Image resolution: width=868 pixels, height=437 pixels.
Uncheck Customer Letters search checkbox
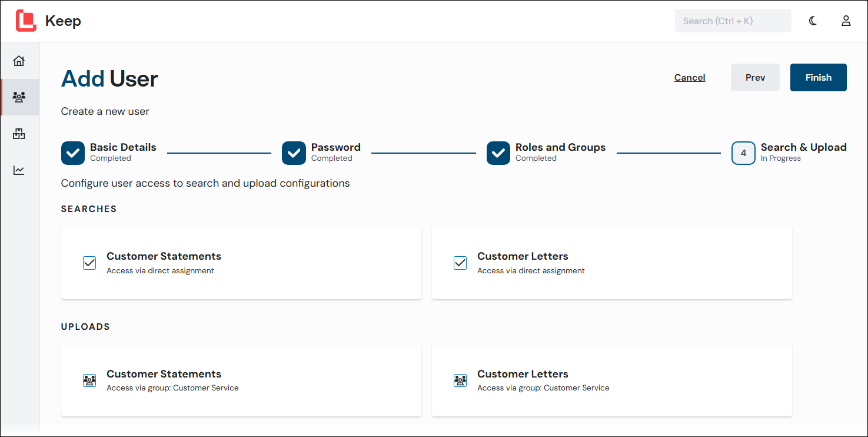460,263
